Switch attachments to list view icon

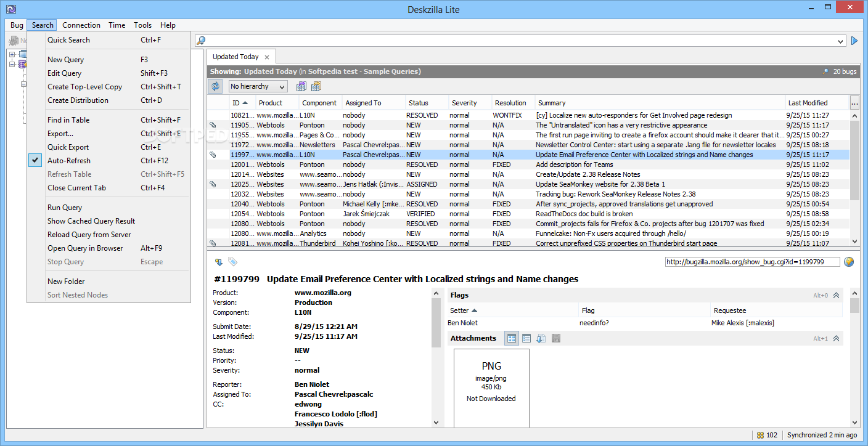[x=526, y=338]
